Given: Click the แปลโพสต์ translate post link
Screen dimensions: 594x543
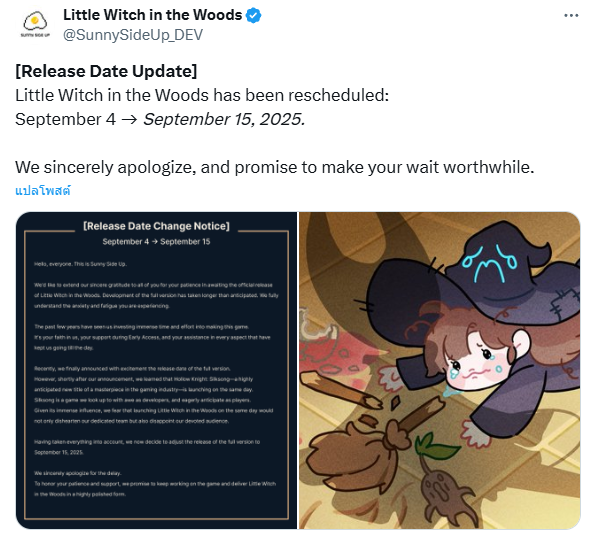Looking at the screenshot, I should point(43,190).
